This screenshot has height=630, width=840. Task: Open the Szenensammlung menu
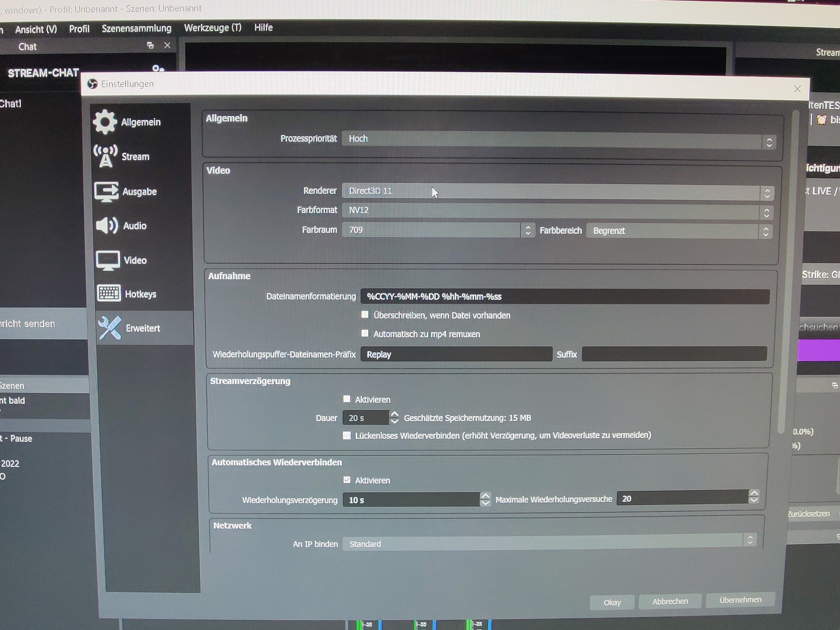click(x=136, y=28)
